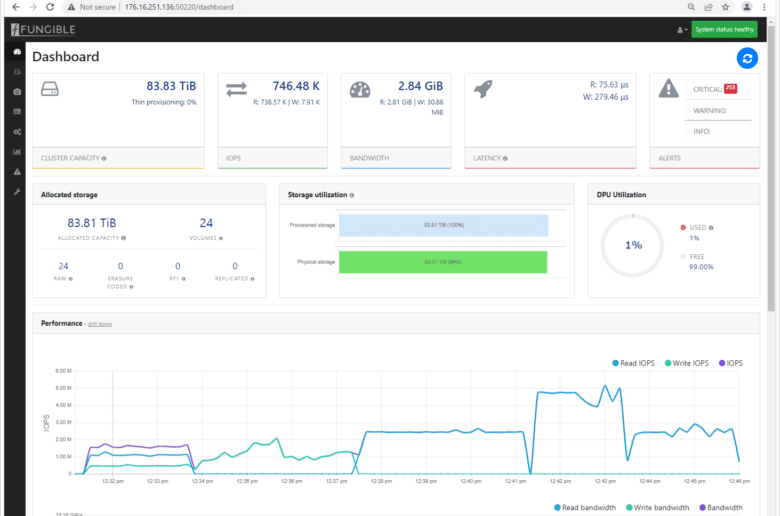This screenshot has width=780, height=516.
Task: Click the Dashboard page heading
Action: (66, 57)
